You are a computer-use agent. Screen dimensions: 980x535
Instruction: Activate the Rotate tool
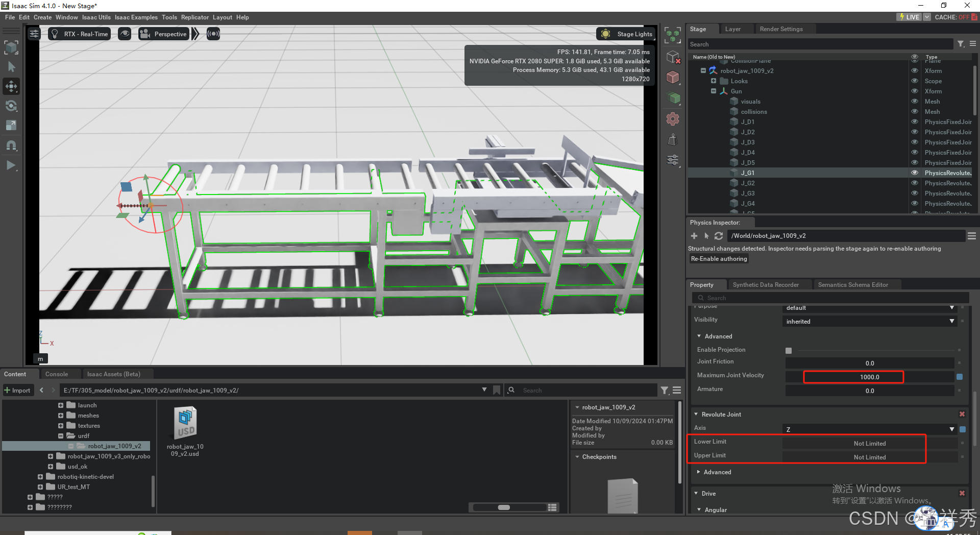11,106
